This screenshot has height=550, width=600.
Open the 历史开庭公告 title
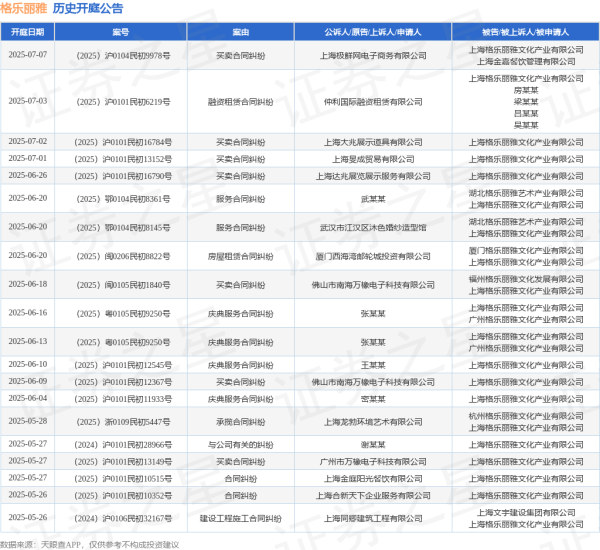88,9
